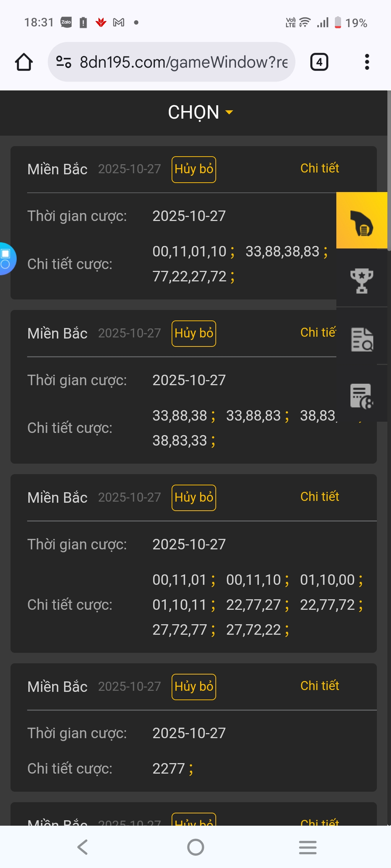Open the document search sidebar icon

[361, 339]
